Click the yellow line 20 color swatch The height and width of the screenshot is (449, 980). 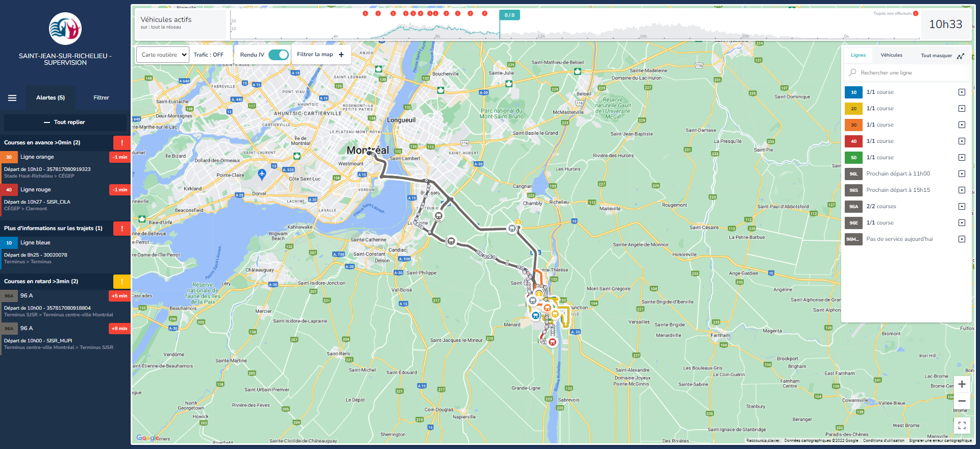853,109
